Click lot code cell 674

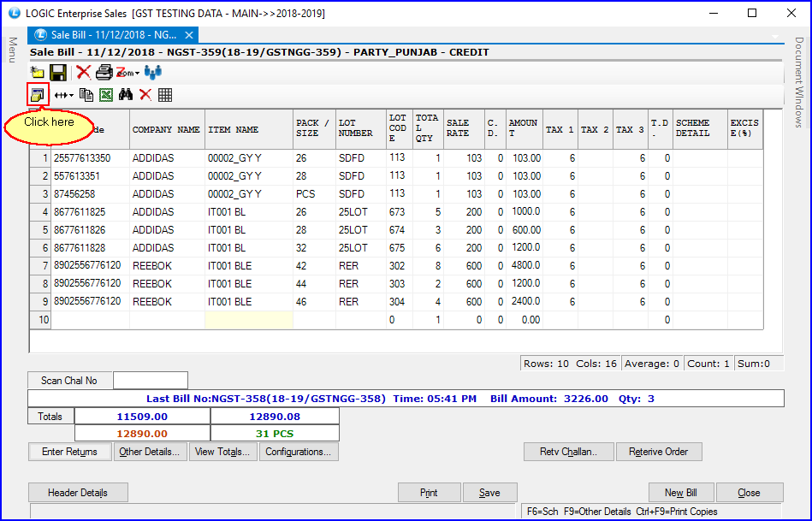point(400,230)
